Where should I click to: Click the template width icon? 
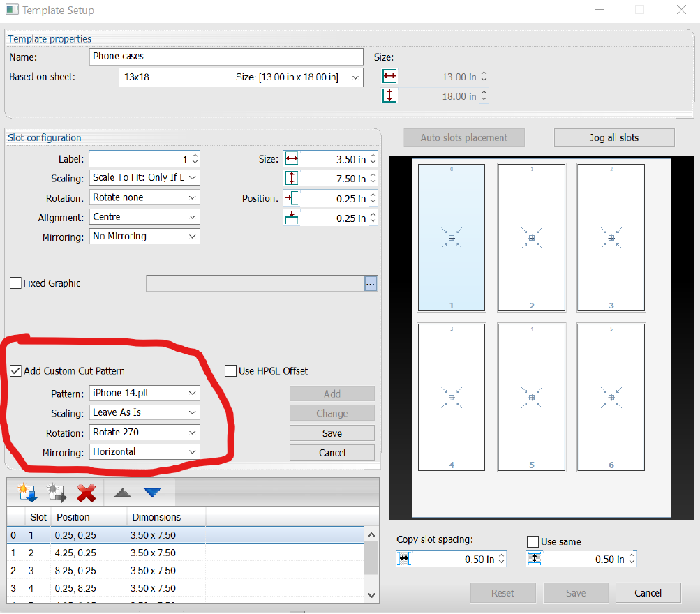pos(389,76)
